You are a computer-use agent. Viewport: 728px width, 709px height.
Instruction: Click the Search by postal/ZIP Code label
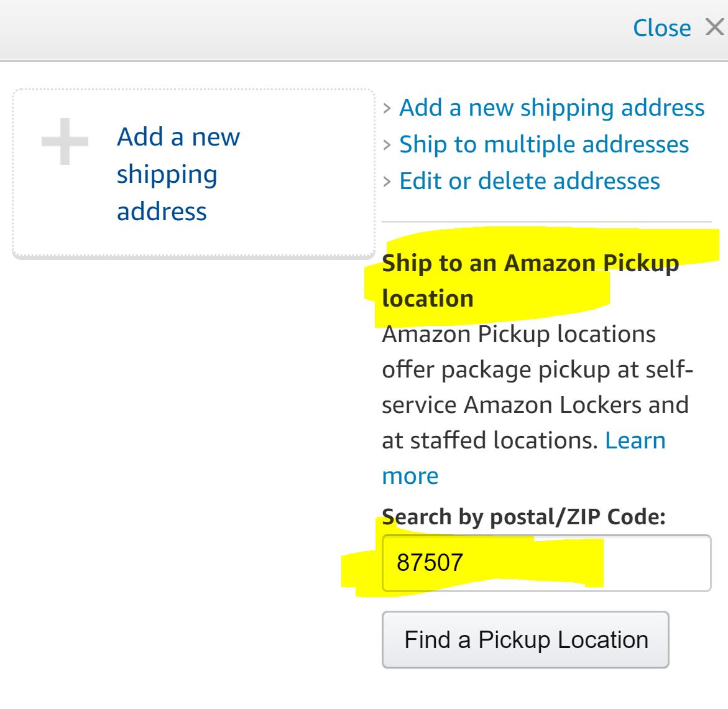(523, 517)
